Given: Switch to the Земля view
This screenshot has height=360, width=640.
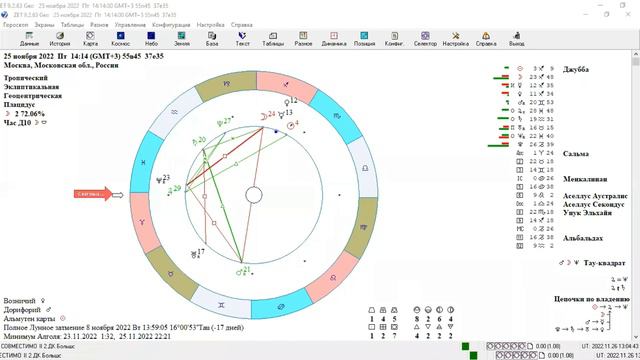Looking at the screenshot, I should click(182, 39).
